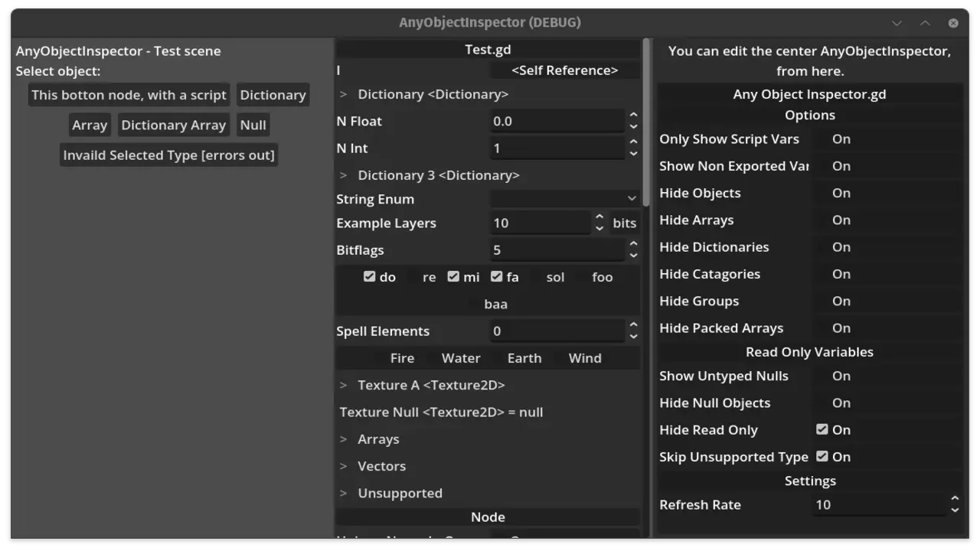Expand the Texture A <Texture2D> row
Viewport: 980px width, 551px height.
488,385
